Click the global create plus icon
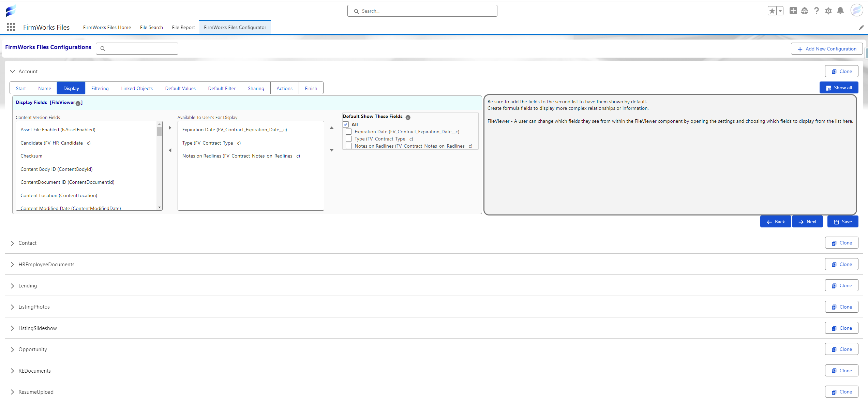Viewport: 868px width, 403px height. (793, 11)
